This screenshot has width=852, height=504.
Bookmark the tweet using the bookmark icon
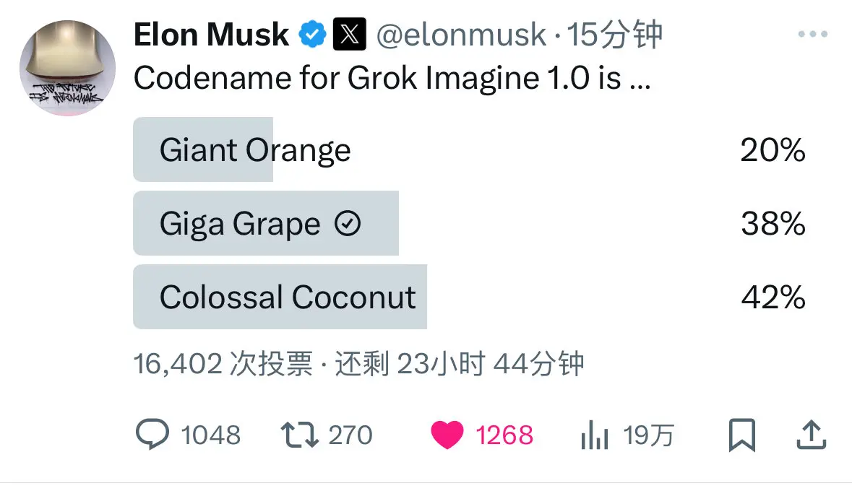click(743, 434)
